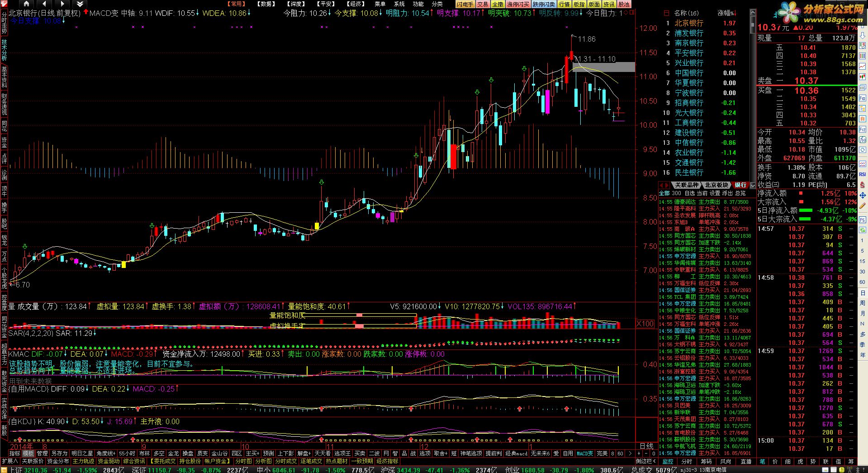Screen dimensions: 868x473
Task: Open the 系统 menu
Action: [x=399, y=4]
